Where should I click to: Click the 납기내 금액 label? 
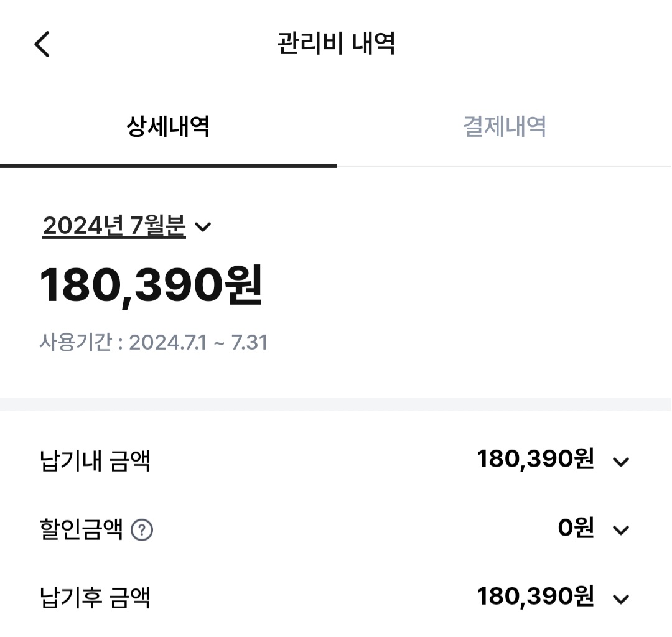[x=95, y=461]
